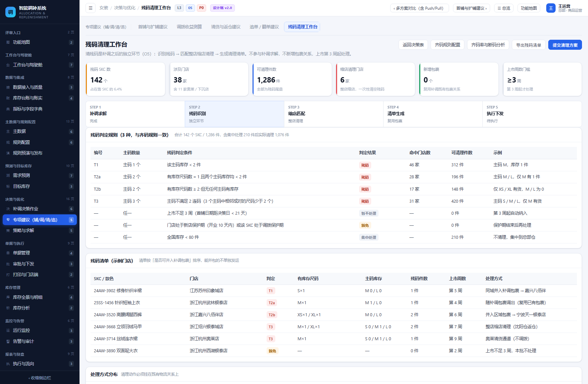
Task: Click the 数据接入与质量 sidebar icon
Action: point(8,87)
